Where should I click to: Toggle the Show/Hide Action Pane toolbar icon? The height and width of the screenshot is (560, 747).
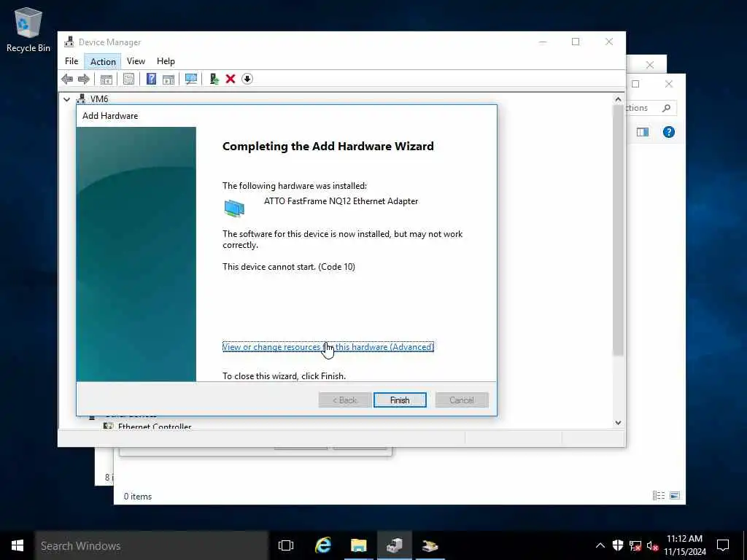click(169, 79)
